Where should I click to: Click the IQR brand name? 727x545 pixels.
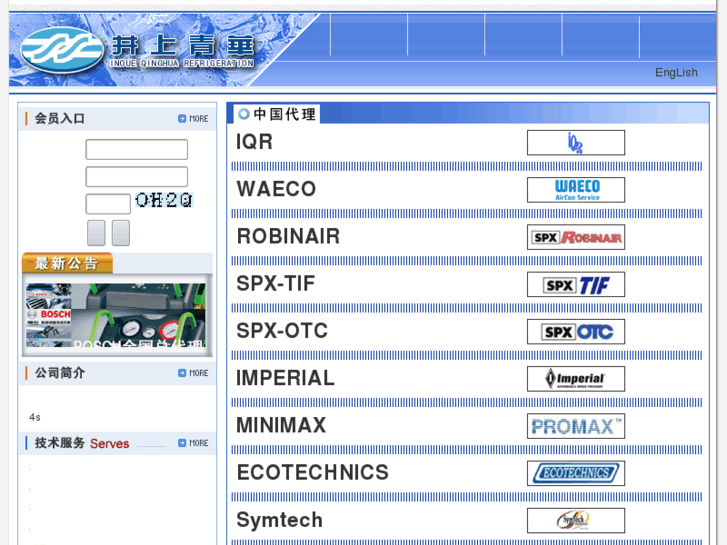pyautogui.click(x=254, y=141)
